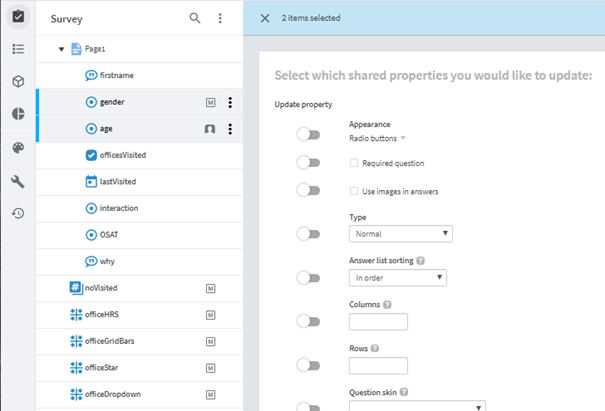The image size is (605, 411).
Task: Open help for Question skin
Action: coord(404,392)
